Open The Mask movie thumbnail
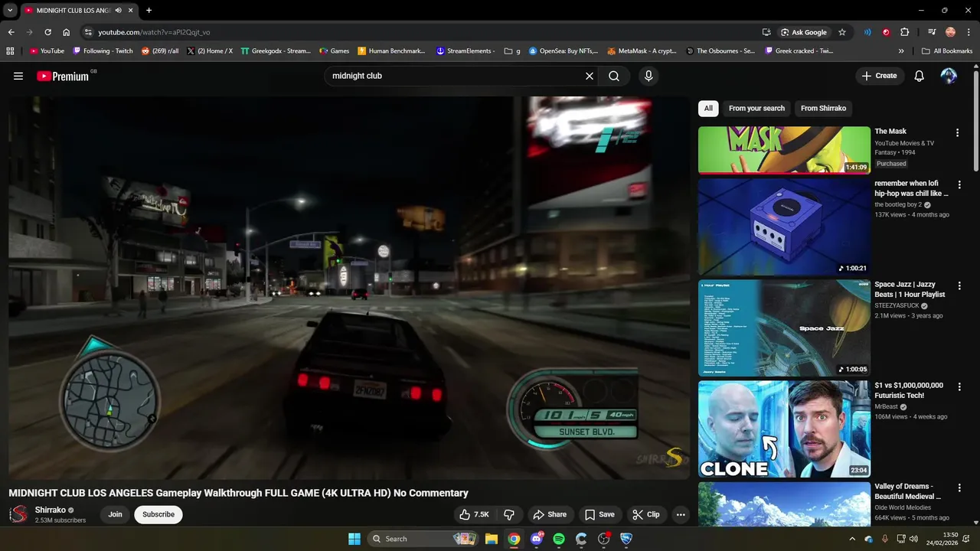The image size is (980, 551). [784, 150]
